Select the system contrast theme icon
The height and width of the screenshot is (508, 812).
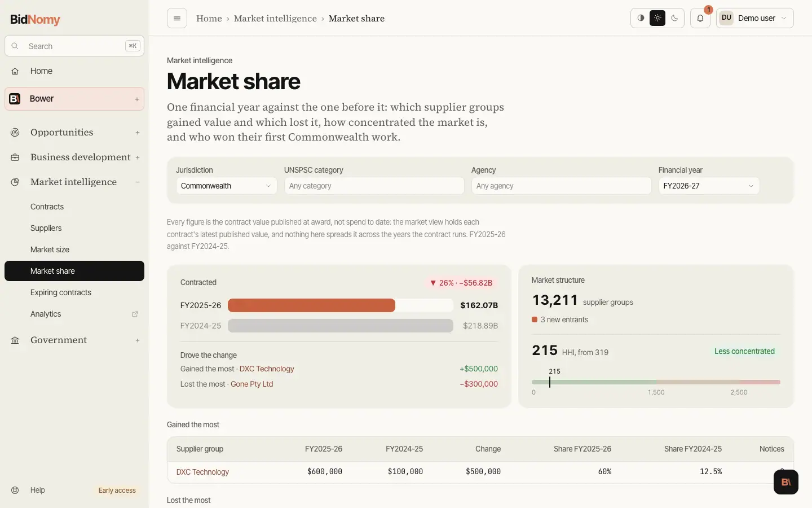[641, 18]
